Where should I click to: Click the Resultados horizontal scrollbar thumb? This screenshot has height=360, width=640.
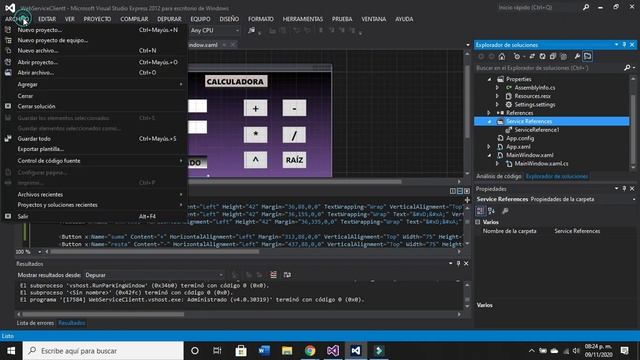coord(103,314)
